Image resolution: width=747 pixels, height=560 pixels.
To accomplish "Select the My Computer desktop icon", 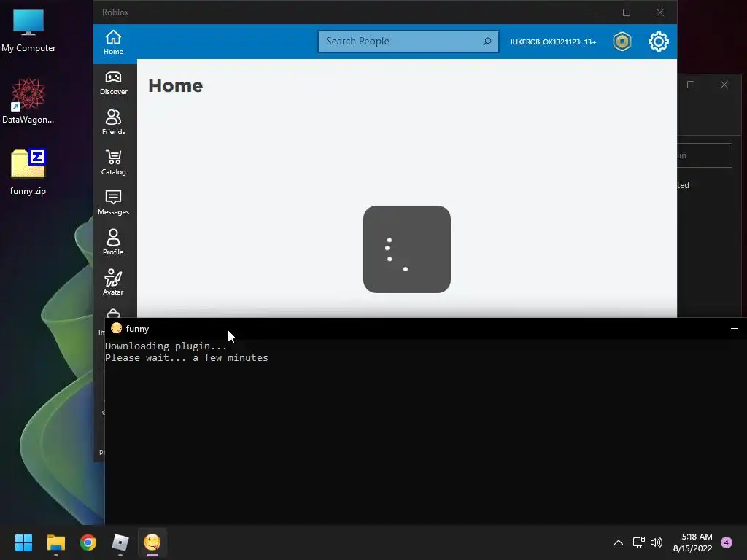I will 28,30.
